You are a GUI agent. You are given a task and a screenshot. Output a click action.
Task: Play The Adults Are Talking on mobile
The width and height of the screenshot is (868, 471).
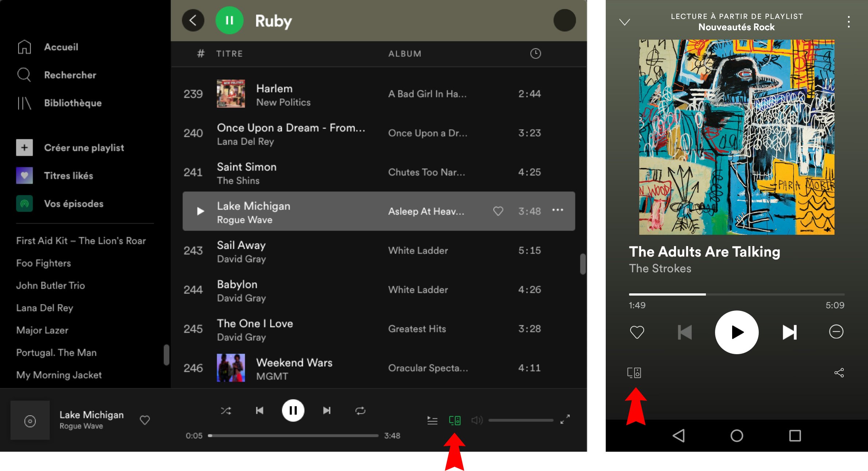point(737,332)
